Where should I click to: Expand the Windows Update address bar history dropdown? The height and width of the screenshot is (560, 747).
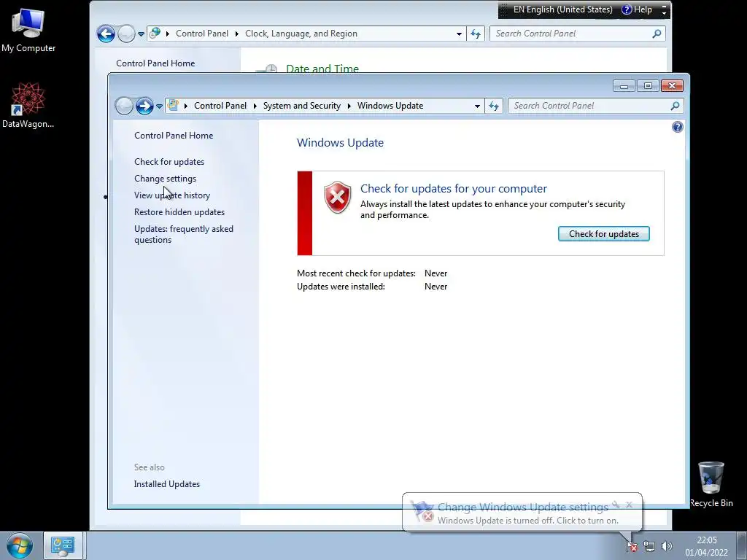pyautogui.click(x=477, y=106)
